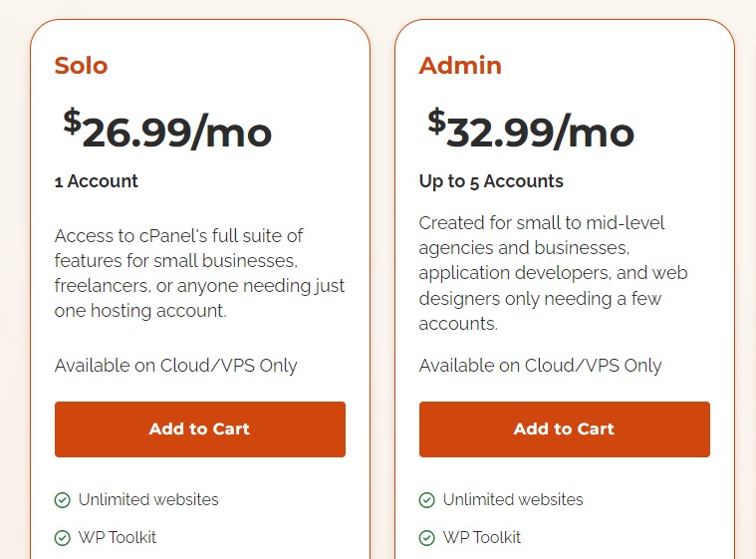Add the Admin plan to cart

point(564,429)
